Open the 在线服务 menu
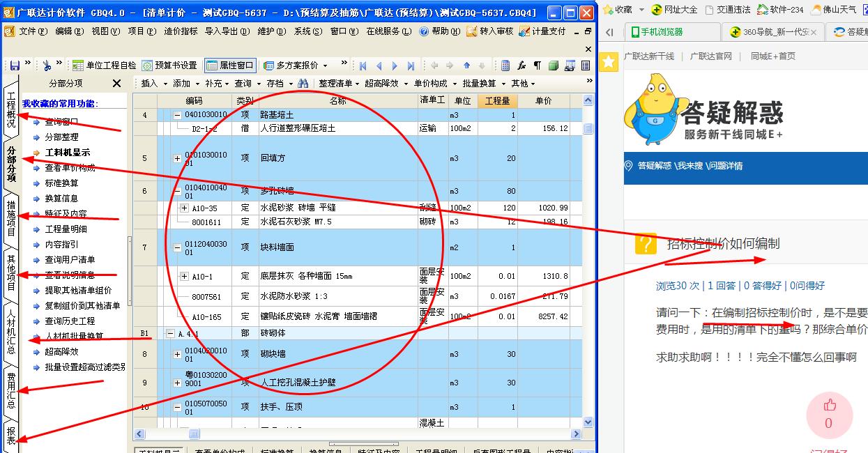 tap(388, 31)
